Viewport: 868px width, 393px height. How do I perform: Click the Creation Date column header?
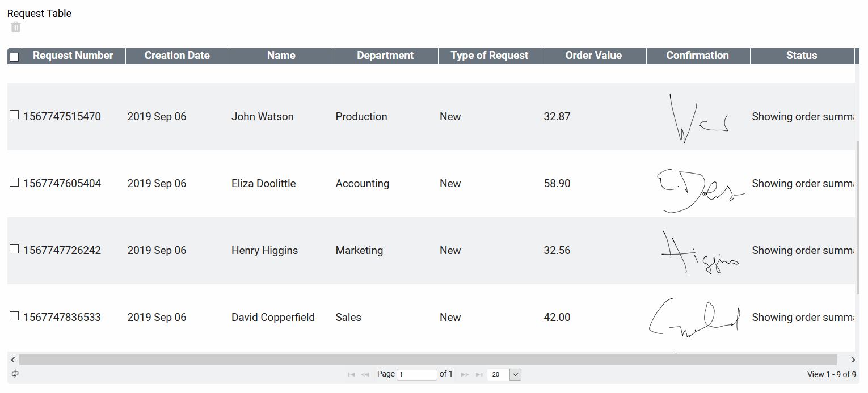coord(177,56)
